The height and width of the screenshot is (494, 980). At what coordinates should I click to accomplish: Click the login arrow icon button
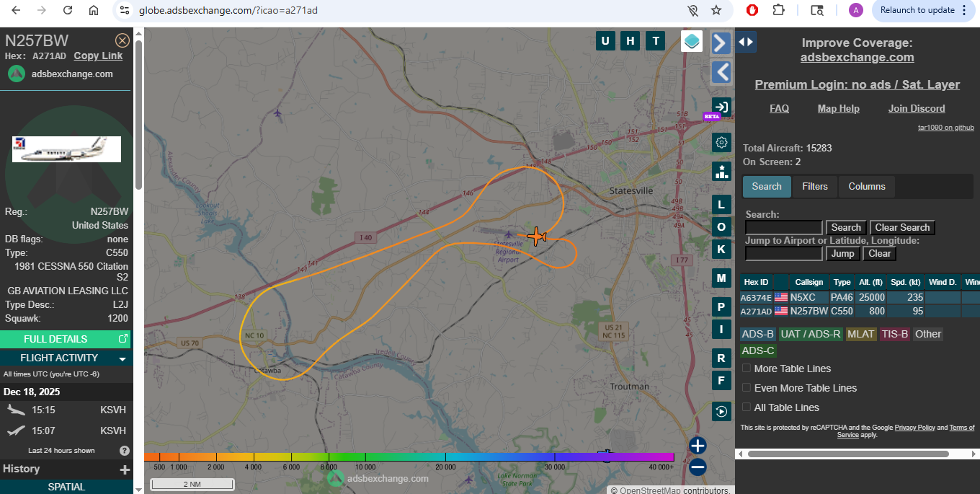[721, 107]
